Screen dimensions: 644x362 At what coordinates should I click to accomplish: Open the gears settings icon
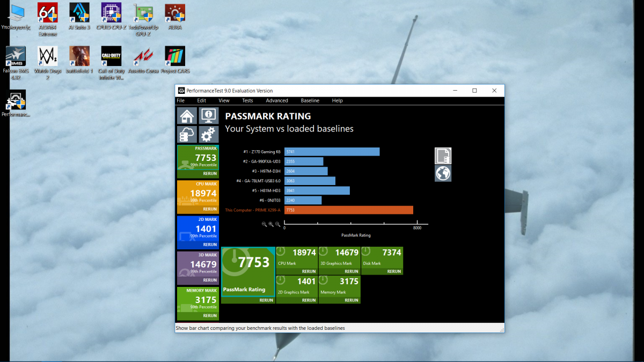(x=208, y=135)
